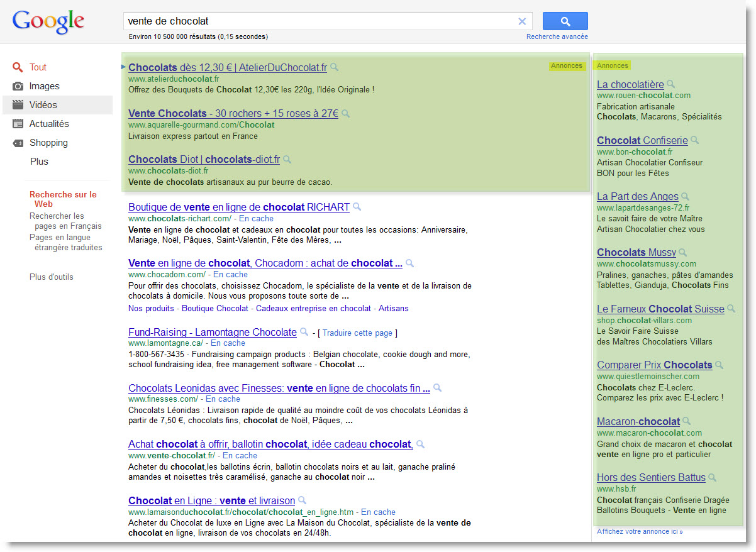Viewport: 756px width, 552px height.
Task: Open the Chocadom 'Vente en ligne de chocolat' result
Action: 265,263
